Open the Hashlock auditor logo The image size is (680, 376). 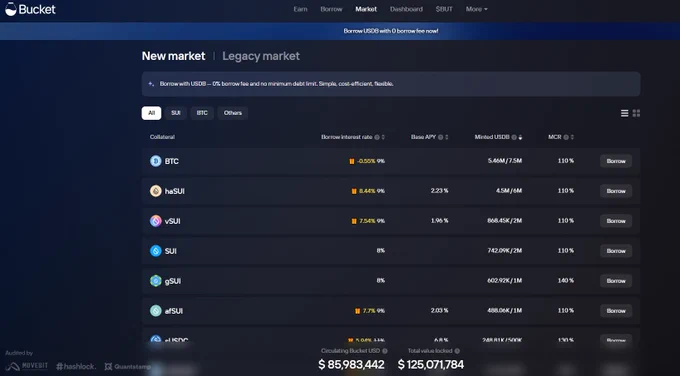click(76, 366)
